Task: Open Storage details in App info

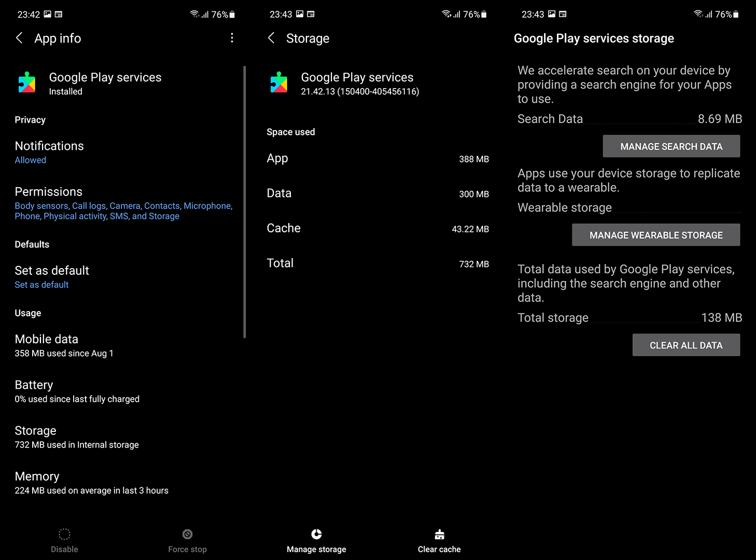Action: (x=123, y=437)
